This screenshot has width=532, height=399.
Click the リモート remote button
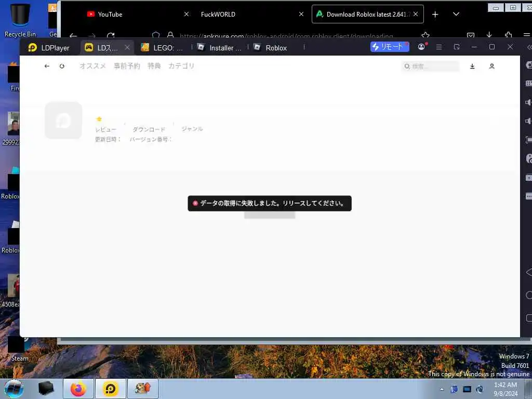click(x=390, y=47)
